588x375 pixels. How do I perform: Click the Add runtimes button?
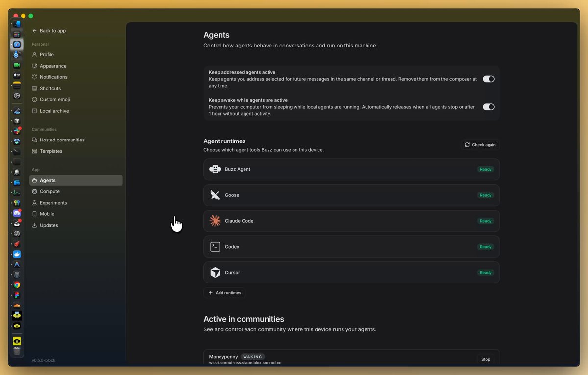(x=224, y=293)
